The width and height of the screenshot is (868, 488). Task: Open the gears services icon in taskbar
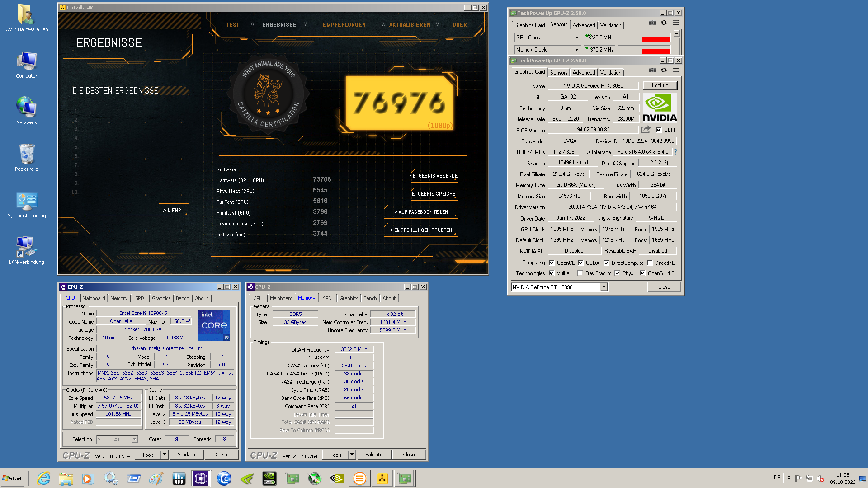pos(111,478)
